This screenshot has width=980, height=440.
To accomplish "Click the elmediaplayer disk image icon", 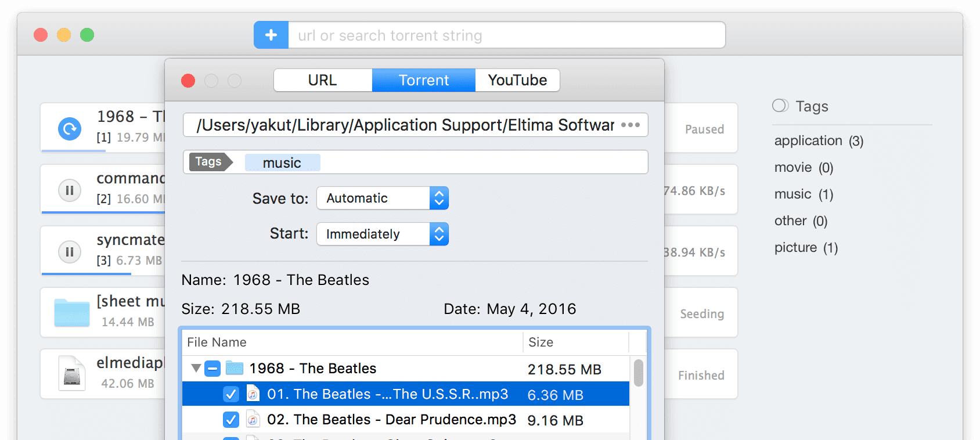I will (71, 373).
